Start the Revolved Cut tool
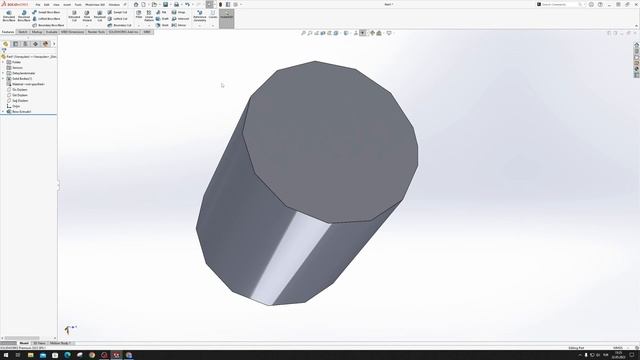This screenshot has width=640, height=360. pyautogui.click(x=99, y=16)
